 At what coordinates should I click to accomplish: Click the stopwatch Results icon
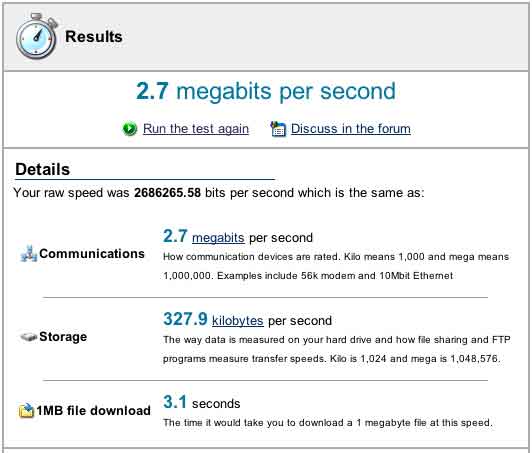coord(37,36)
